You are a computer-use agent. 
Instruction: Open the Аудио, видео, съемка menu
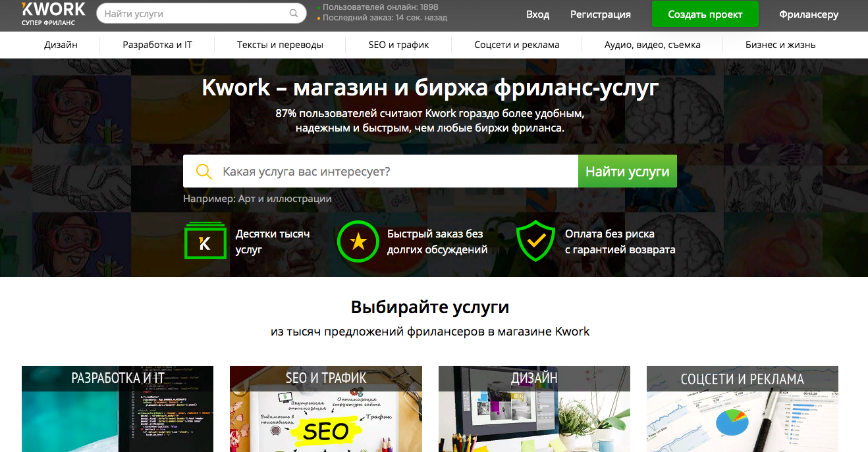point(653,45)
